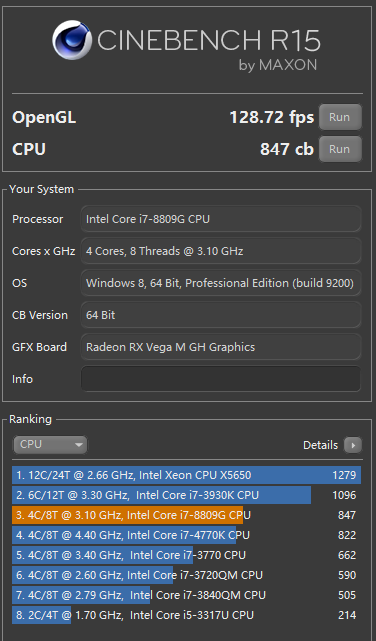Click the Details arrow button
376x641 pixels.
tap(353, 445)
